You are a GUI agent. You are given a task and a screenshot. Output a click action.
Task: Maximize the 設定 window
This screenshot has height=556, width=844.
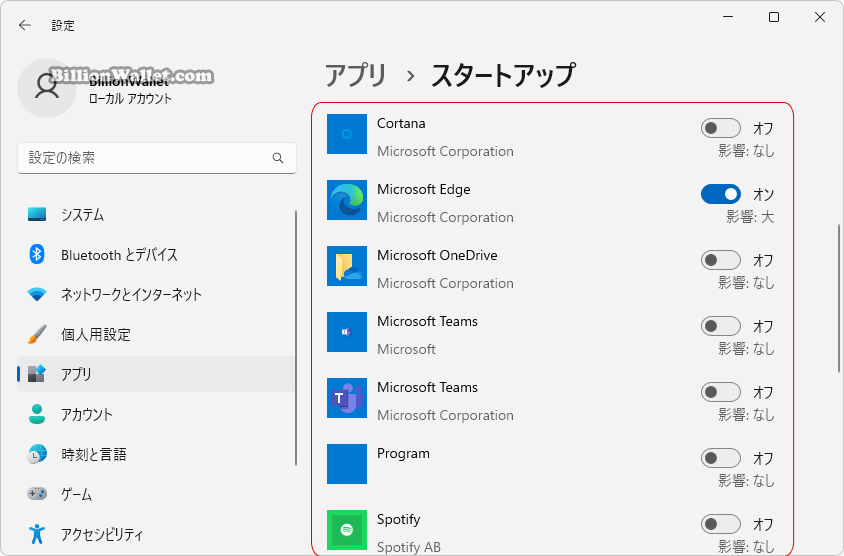point(773,17)
